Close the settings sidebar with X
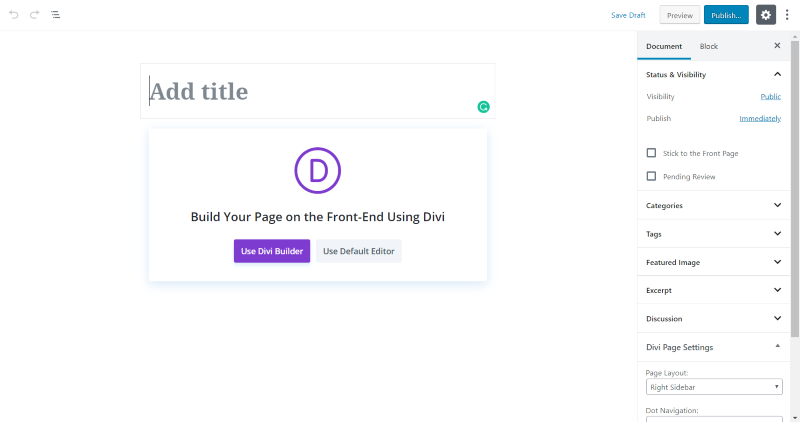 coord(777,46)
